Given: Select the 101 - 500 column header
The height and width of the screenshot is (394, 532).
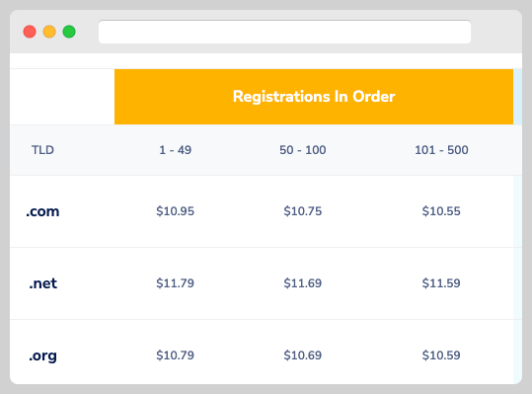Looking at the screenshot, I should point(441,150).
